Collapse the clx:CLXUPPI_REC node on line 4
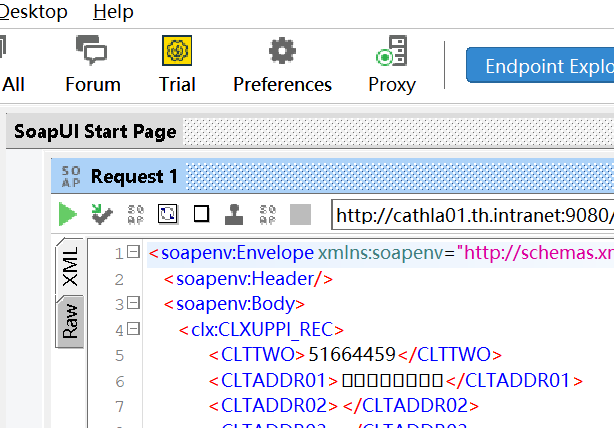The image size is (614, 428). (133, 329)
